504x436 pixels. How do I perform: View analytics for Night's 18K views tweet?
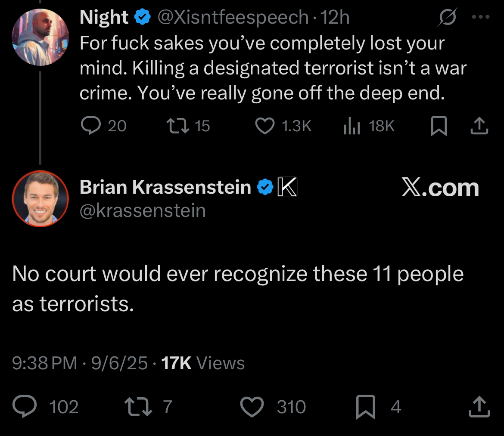tap(352, 126)
